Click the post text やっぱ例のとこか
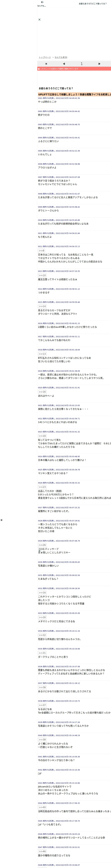The image size is (111, 868). pyautogui.click(x=47, y=102)
